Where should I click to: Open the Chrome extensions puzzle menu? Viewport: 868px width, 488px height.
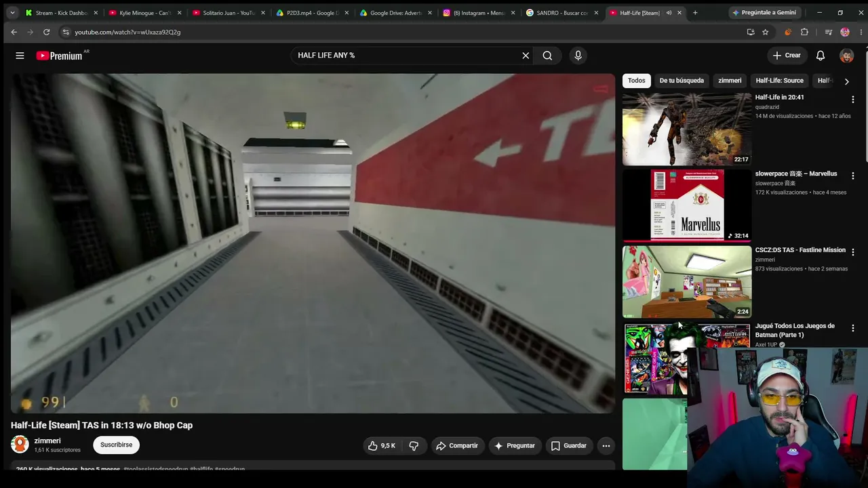804,32
